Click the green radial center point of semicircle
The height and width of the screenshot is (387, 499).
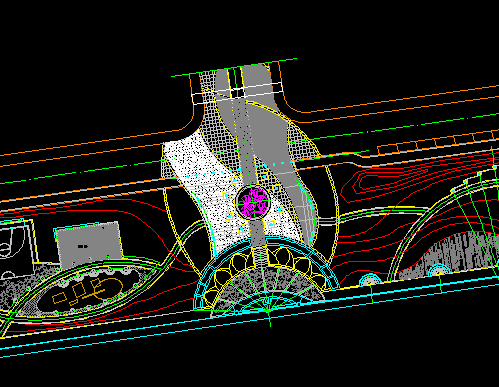click(268, 310)
